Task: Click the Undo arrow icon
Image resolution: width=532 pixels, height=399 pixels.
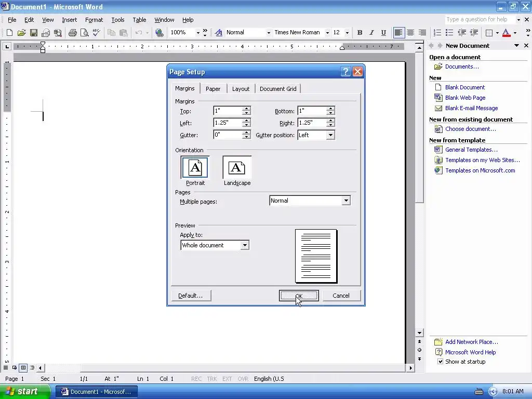Action: (138, 33)
